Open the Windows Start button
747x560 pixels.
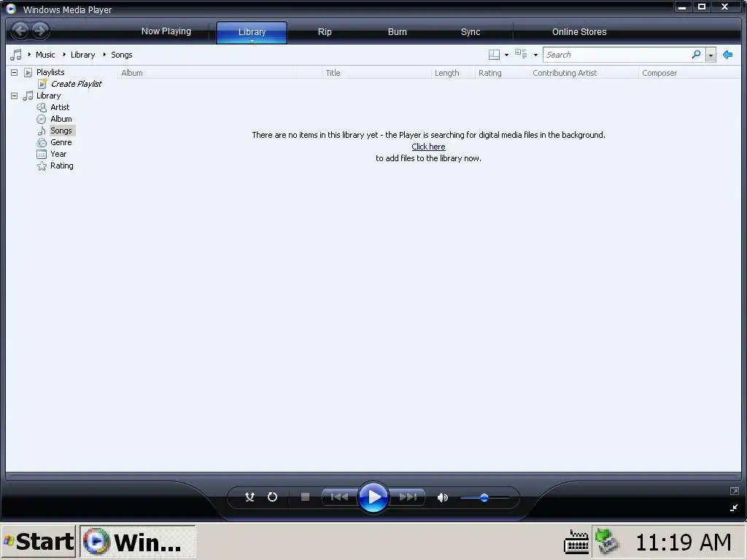(39, 542)
